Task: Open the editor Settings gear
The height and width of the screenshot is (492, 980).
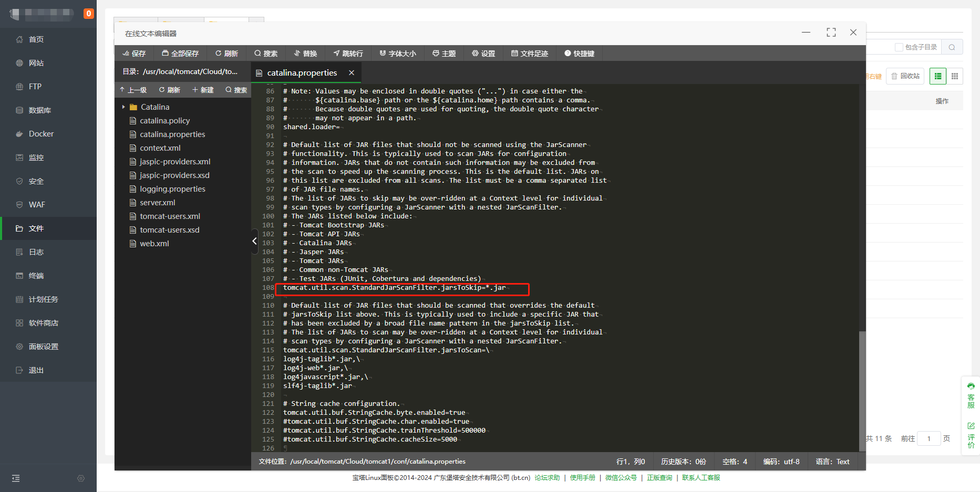Action: 483,54
